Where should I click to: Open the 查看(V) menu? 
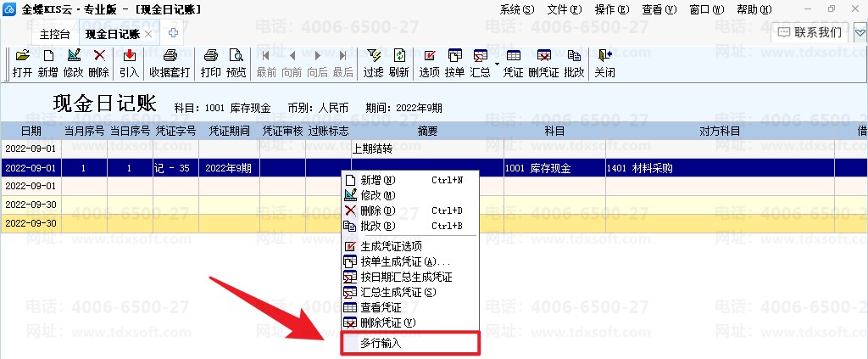pos(659,9)
